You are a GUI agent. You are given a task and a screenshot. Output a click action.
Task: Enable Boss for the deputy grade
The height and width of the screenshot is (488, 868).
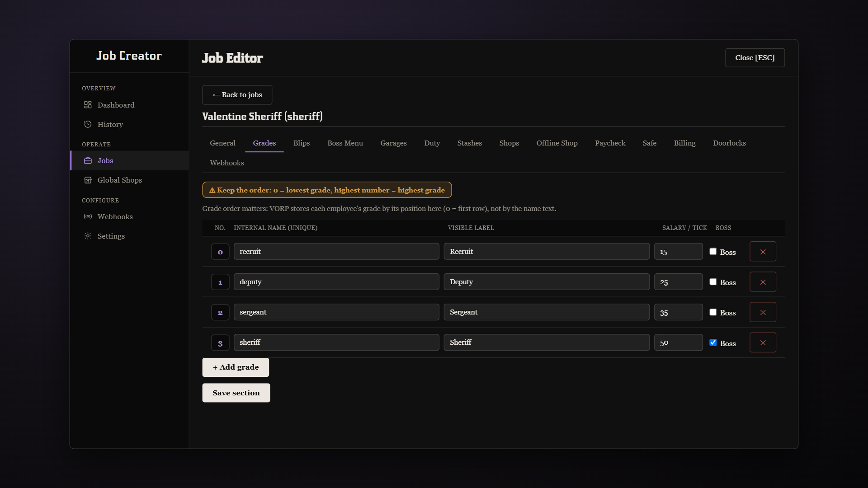tap(713, 282)
